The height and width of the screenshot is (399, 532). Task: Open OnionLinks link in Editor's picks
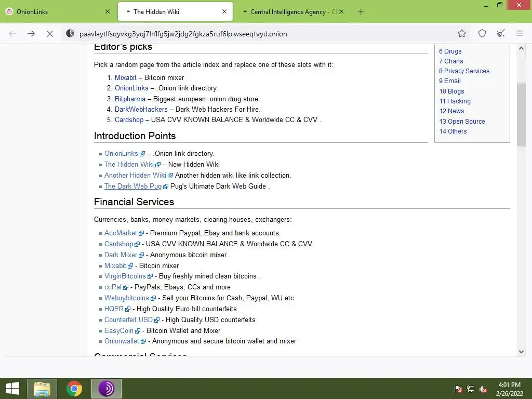[131, 88]
